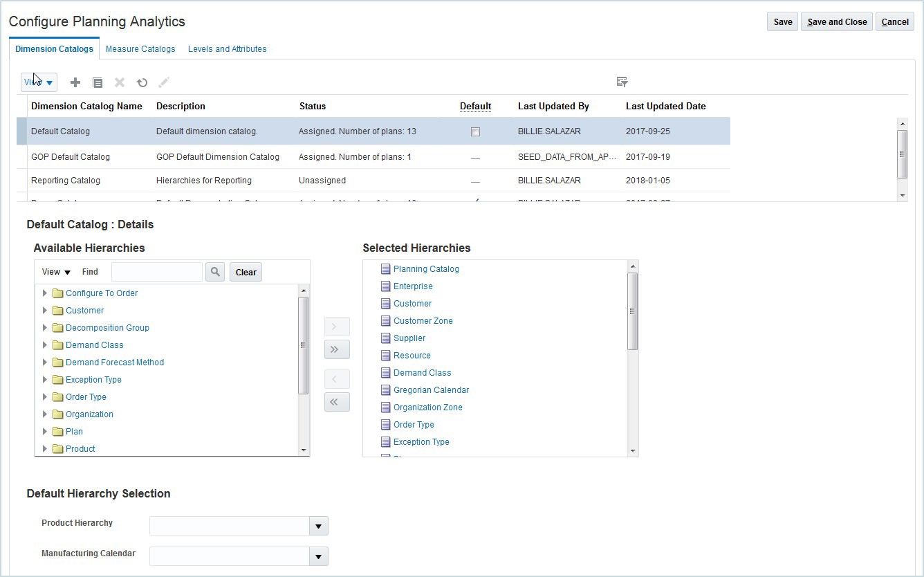Click the Edit pencil icon
This screenshot has width=924, height=577.
[164, 82]
